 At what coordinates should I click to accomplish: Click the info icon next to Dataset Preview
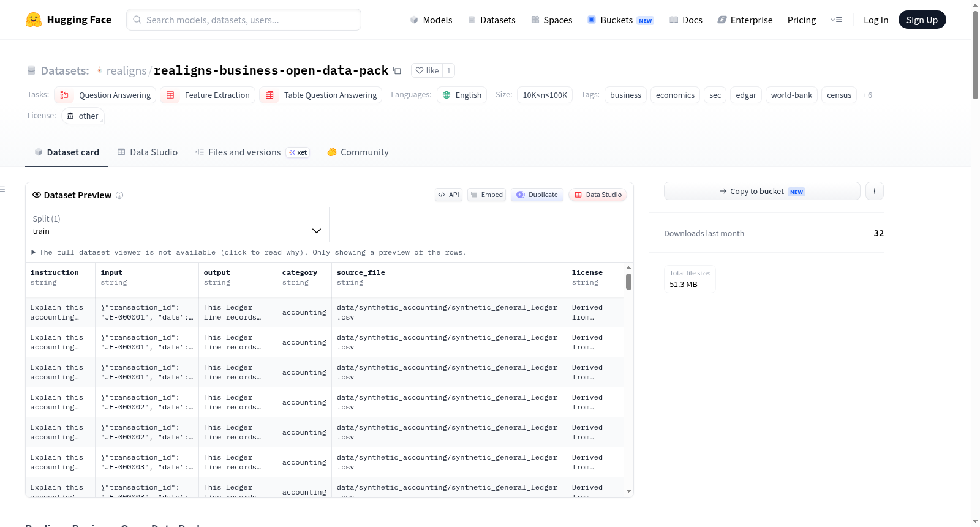point(119,195)
